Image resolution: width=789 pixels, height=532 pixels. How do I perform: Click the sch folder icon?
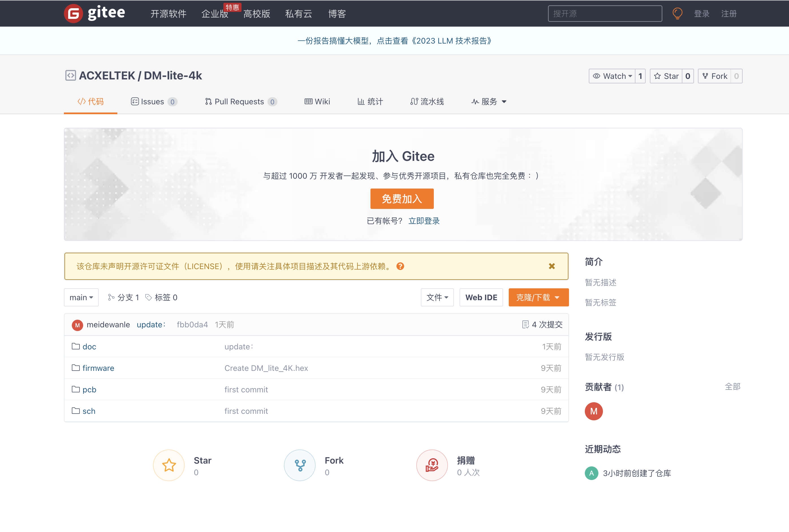(76, 410)
